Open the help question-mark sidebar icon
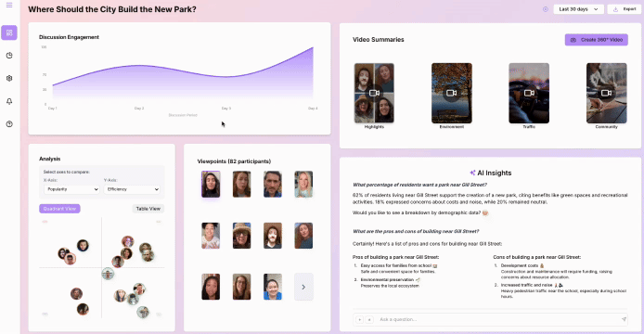 [x=9, y=124]
